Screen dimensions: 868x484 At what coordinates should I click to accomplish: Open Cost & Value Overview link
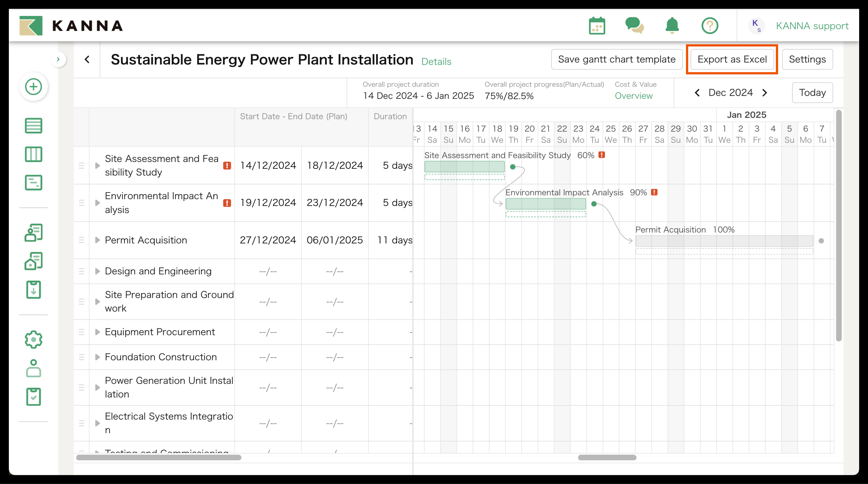coord(634,96)
